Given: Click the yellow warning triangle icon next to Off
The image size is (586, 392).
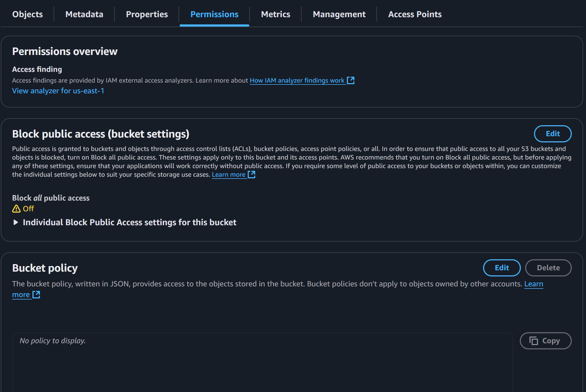Looking at the screenshot, I should (16, 209).
